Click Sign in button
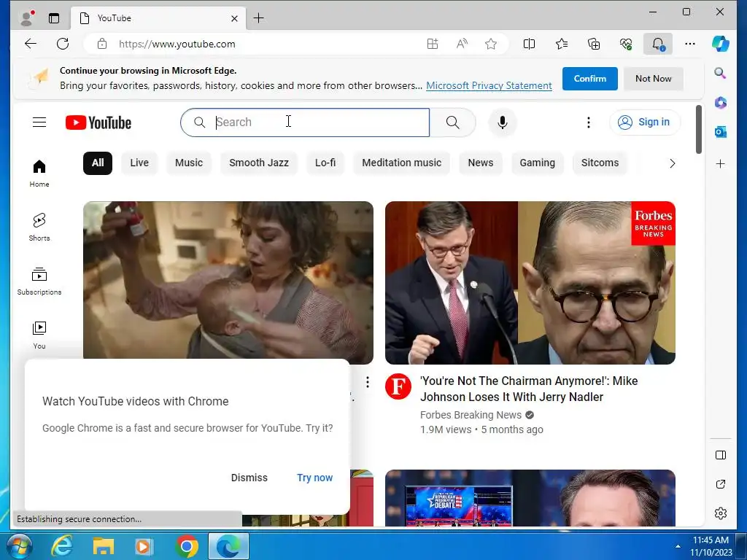 point(645,122)
